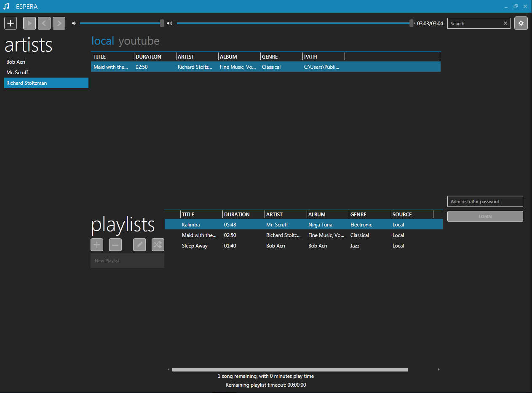Shuffle the playlist
532x393 pixels.
pyautogui.click(x=158, y=245)
